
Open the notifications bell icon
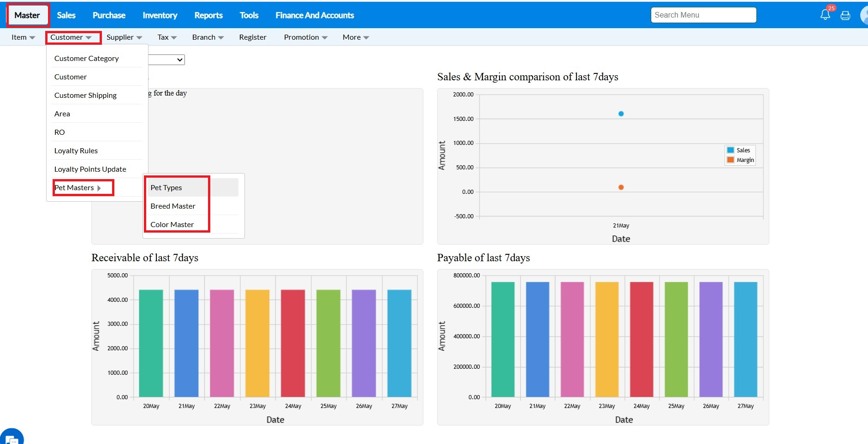[x=825, y=15]
